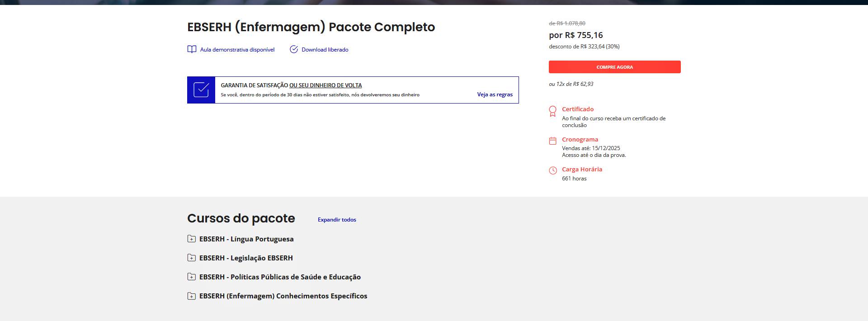Click Expandir todos to open all courses
Image resolution: width=868 pixels, height=321 pixels.
[x=337, y=220]
